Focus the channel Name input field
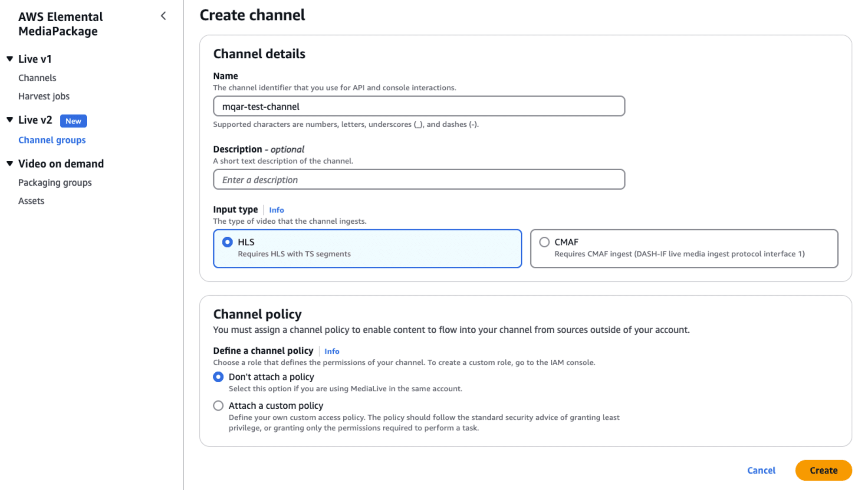Viewport: 868px width, 490px height. pyautogui.click(x=419, y=106)
